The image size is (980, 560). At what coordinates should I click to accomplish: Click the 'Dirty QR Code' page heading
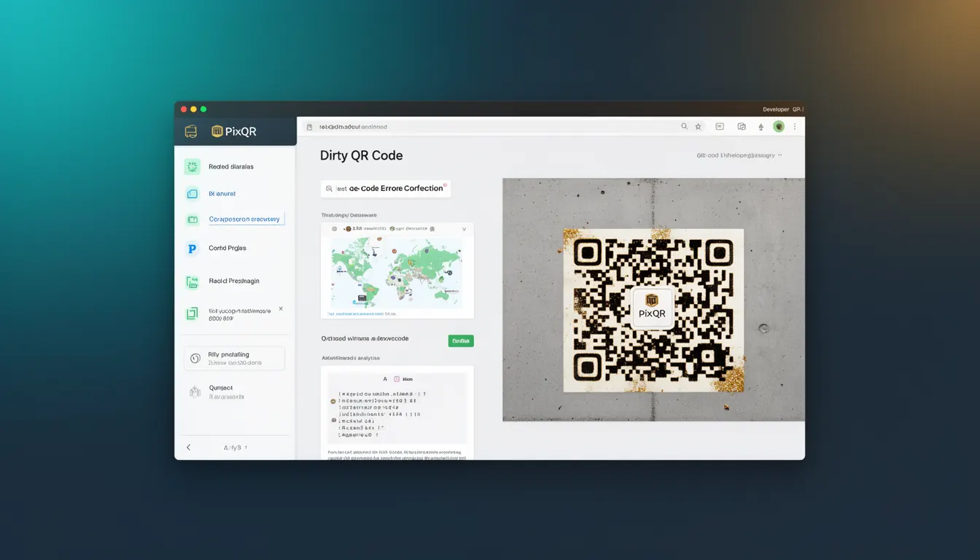(x=361, y=155)
